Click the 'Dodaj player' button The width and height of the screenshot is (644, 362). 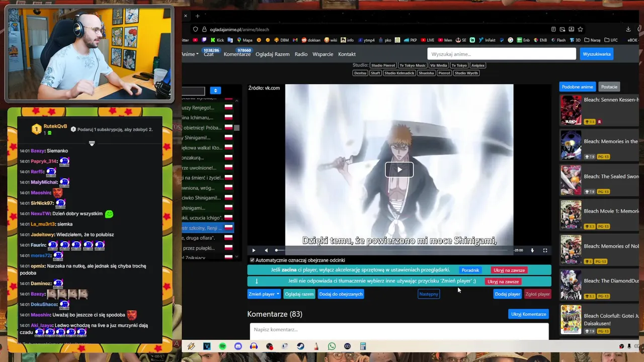(508, 294)
